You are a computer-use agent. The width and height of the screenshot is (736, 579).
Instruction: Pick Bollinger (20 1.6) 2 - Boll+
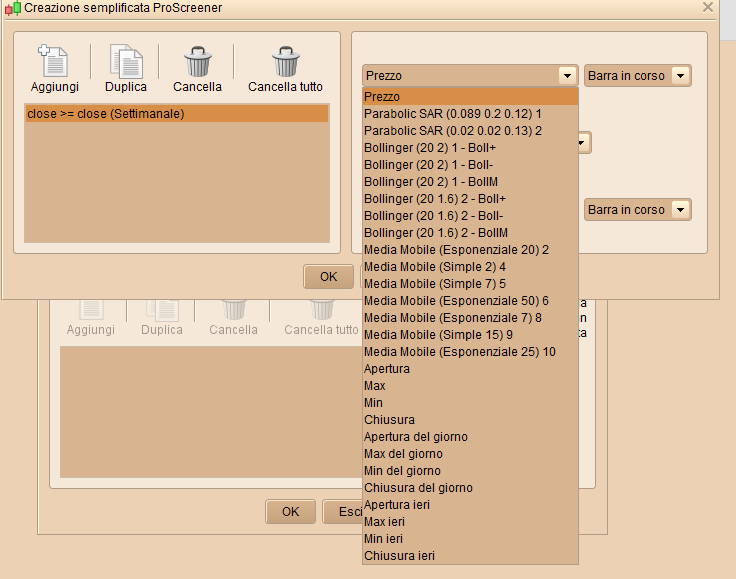(470, 198)
